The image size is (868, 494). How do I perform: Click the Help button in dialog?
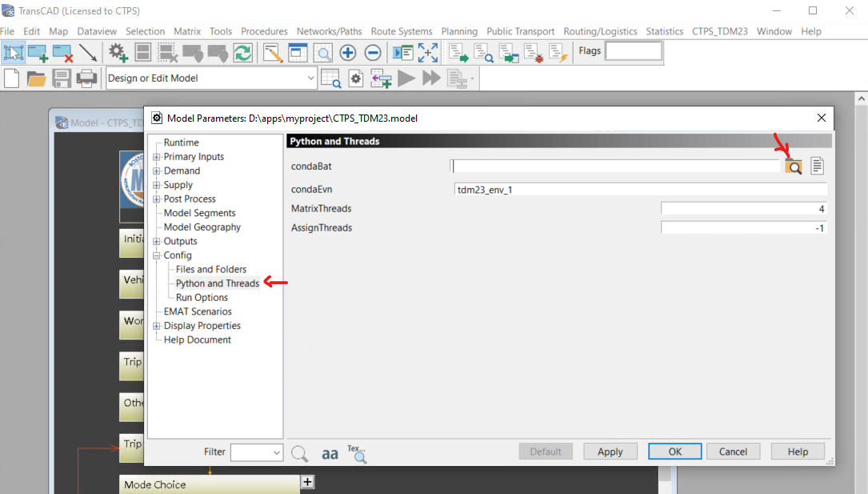point(798,452)
